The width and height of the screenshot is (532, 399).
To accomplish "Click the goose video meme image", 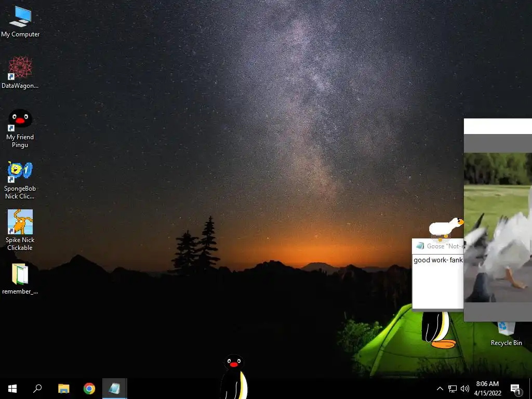I will pos(498,228).
